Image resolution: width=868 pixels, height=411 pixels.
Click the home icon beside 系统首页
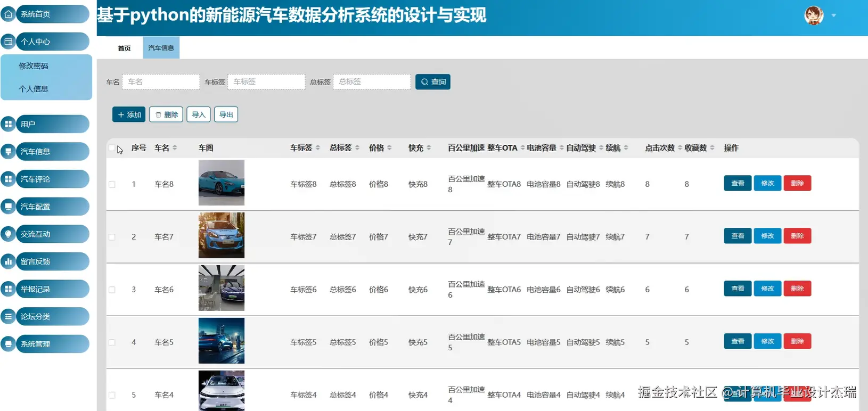8,14
